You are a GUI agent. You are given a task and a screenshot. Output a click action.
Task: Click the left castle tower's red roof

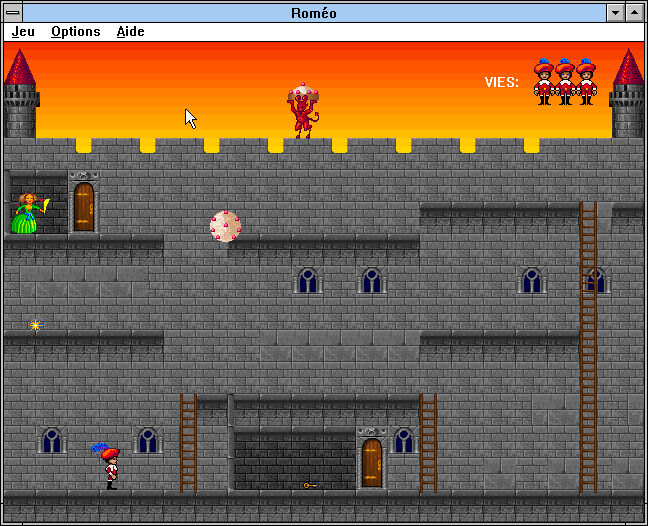19,68
